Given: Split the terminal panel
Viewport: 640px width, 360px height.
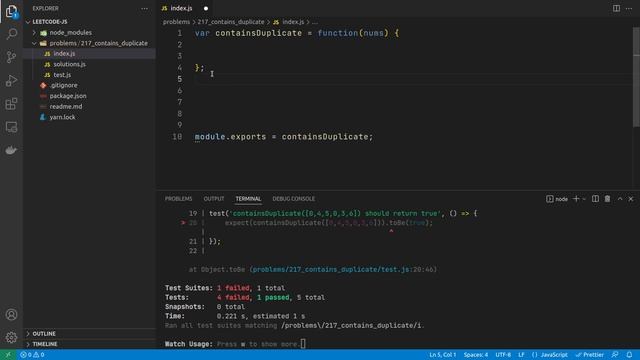Looking at the screenshot, I should pos(596,199).
